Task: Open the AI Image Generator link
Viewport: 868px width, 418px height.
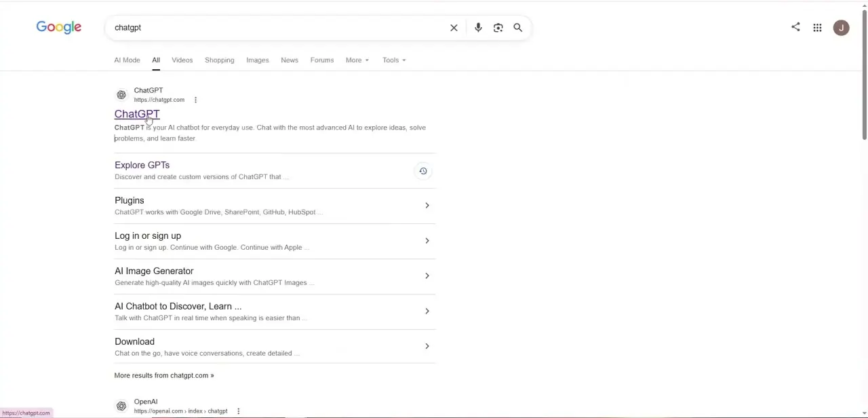Action: click(x=154, y=271)
